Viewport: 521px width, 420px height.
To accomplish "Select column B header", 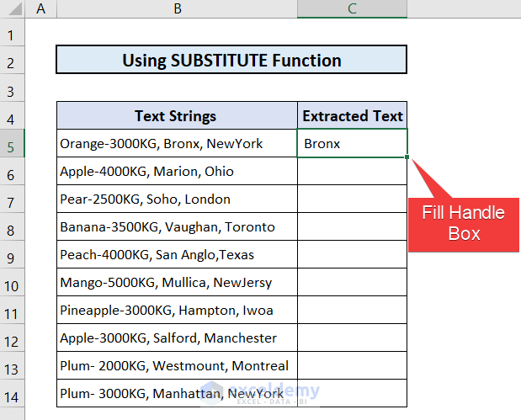I will pos(177,9).
